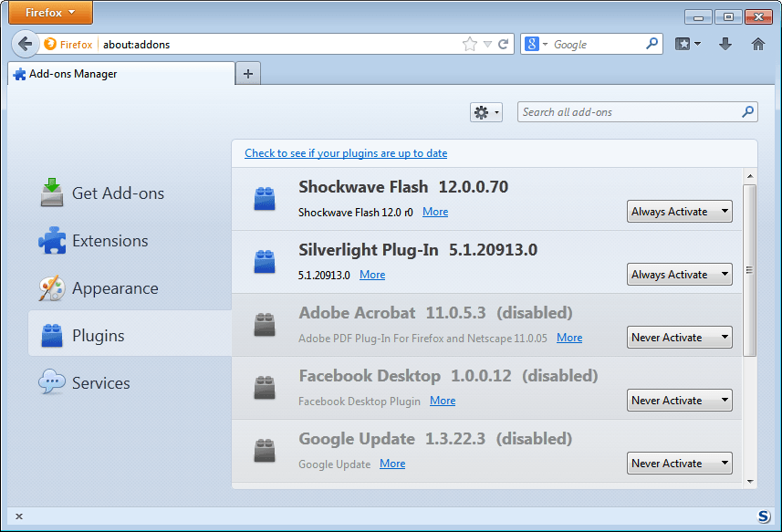The width and height of the screenshot is (782, 532).
Task: Click the Shockwave Flash plugin brick icon
Action: tap(265, 198)
